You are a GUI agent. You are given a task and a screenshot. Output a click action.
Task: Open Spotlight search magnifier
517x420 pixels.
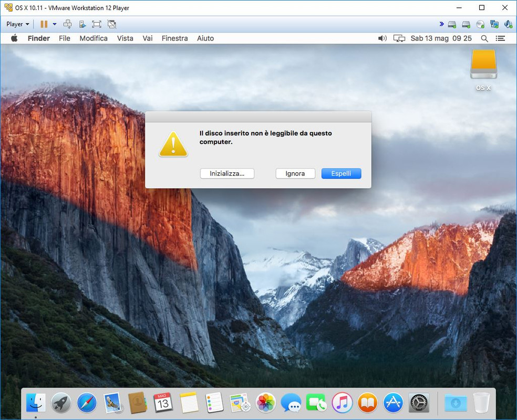(484, 38)
